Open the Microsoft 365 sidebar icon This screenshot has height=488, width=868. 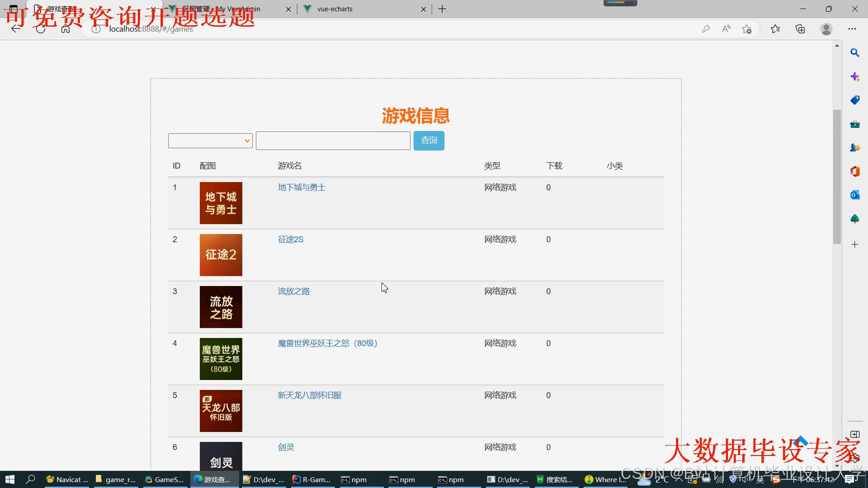point(854,171)
